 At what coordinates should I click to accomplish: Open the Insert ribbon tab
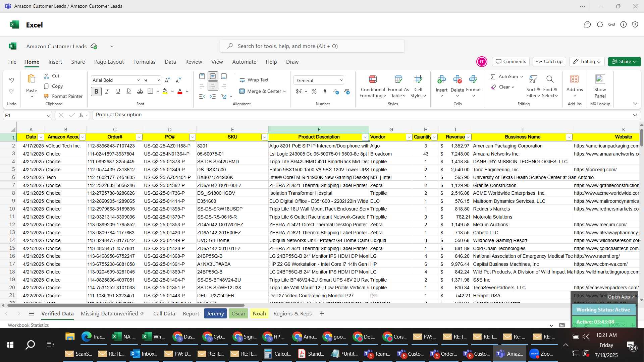pos(55,62)
